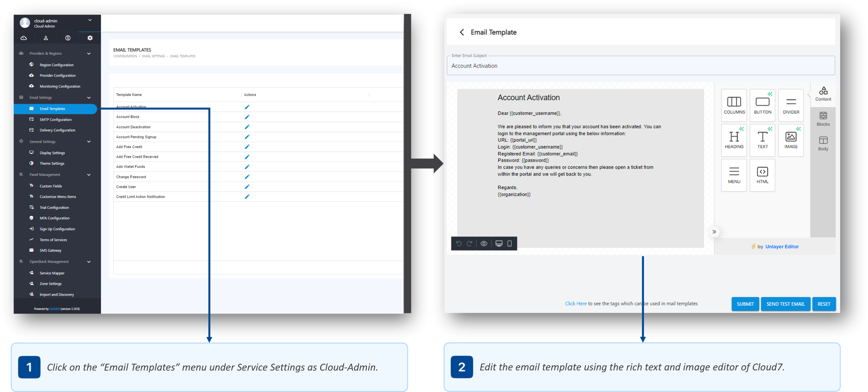Add a Divider element
This screenshot has height=392, width=868.
(x=791, y=105)
